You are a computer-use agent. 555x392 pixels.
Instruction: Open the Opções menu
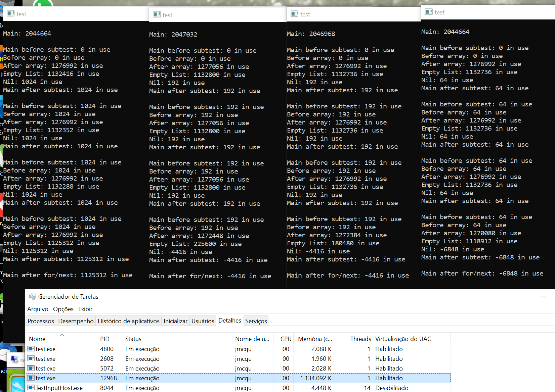[63, 309]
